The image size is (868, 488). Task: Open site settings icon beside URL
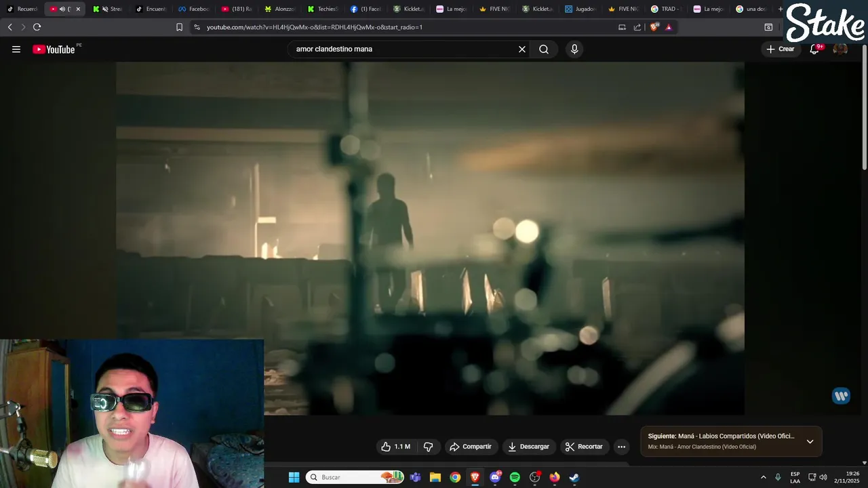point(197,27)
